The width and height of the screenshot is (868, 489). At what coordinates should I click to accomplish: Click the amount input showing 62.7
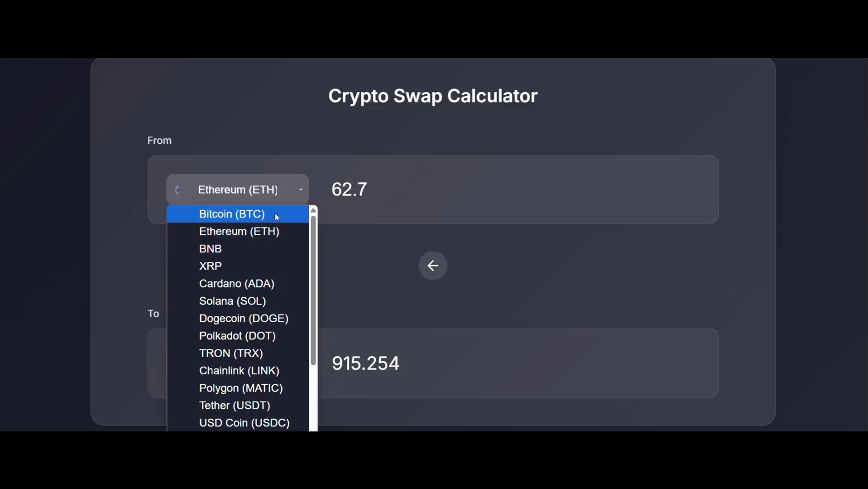click(498, 189)
